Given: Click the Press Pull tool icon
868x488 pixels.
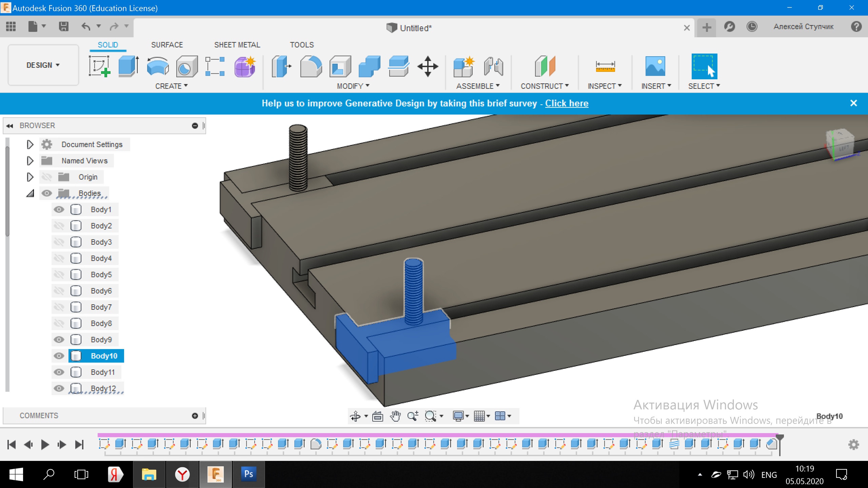Looking at the screenshot, I should point(281,66).
